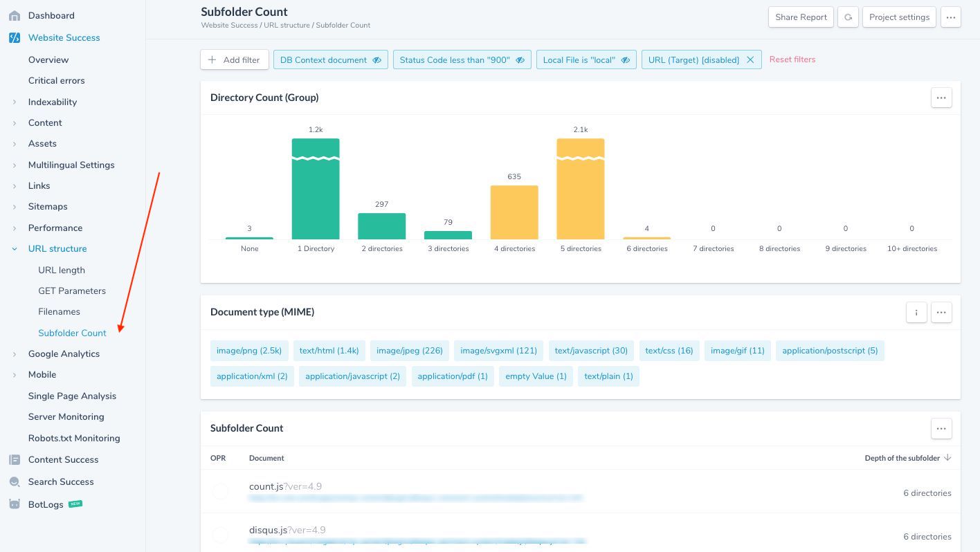Open the Filenames report
This screenshot has height=552, width=980.
point(59,311)
